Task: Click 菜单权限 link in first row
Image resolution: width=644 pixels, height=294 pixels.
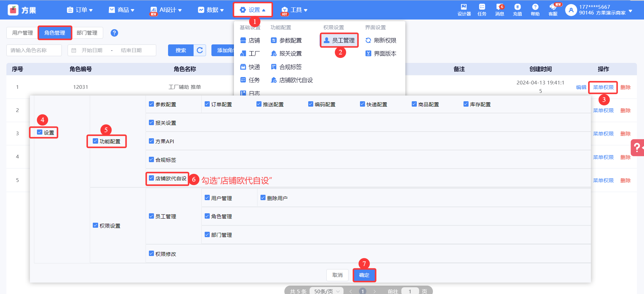Action: coord(603,87)
